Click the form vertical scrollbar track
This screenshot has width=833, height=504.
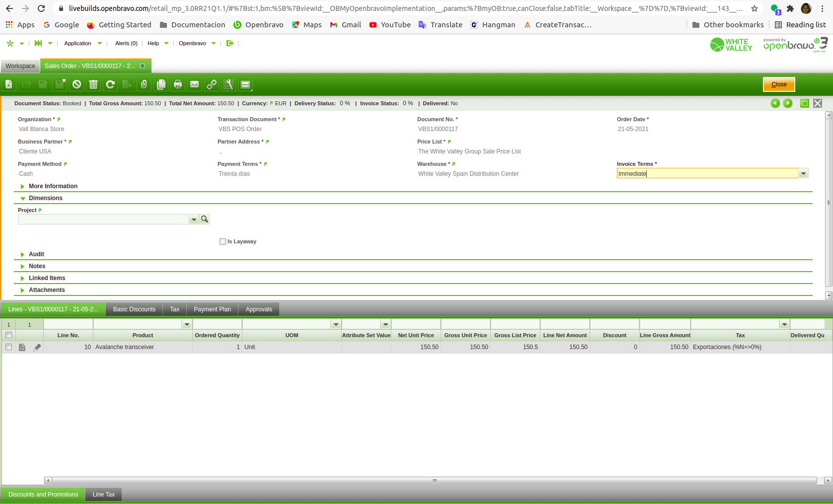(x=829, y=204)
